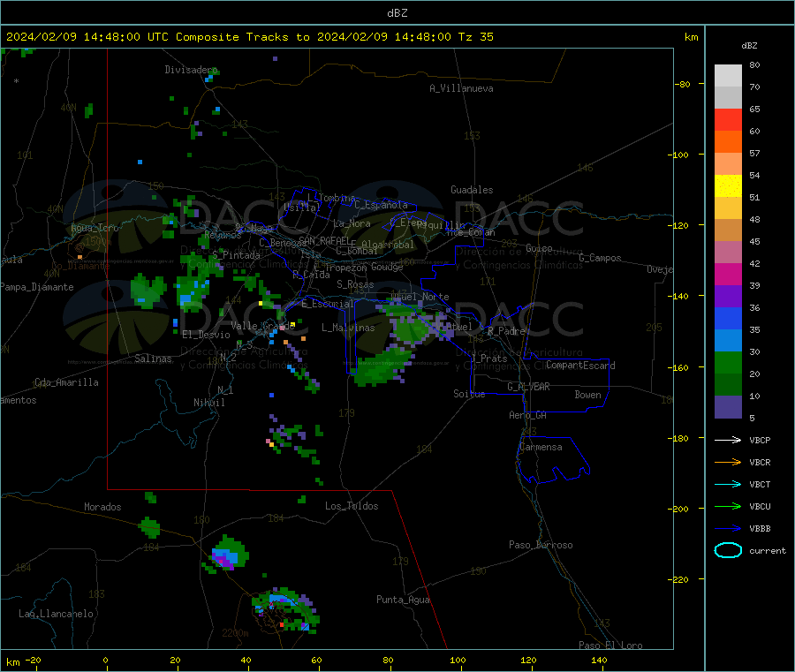Click the 'CompantEscard' map label
The height and width of the screenshot is (672, 795).
580,365
